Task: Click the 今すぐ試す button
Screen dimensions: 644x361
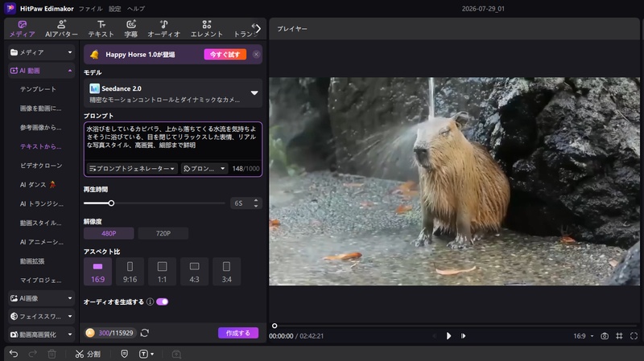Action: (225, 55)
